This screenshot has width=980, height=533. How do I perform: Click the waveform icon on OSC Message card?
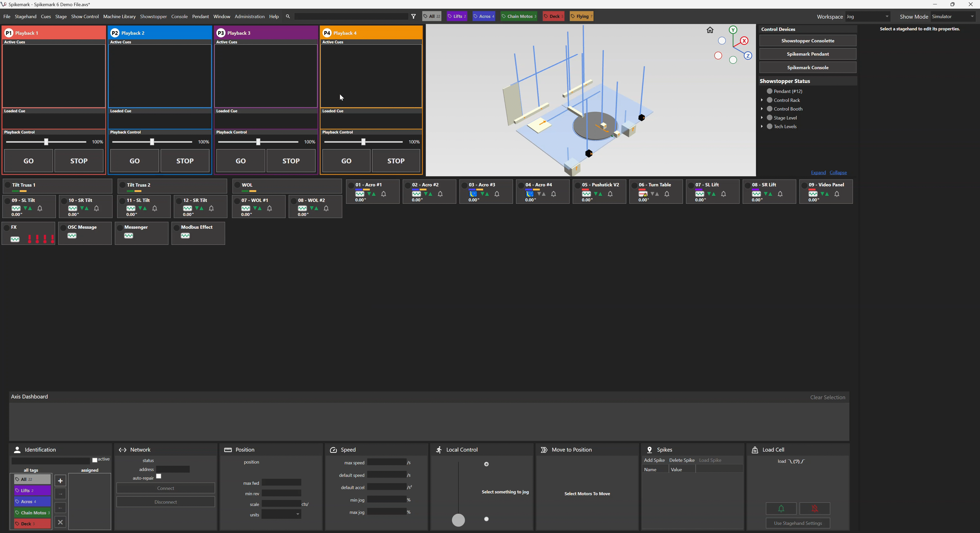pos(72,236)
